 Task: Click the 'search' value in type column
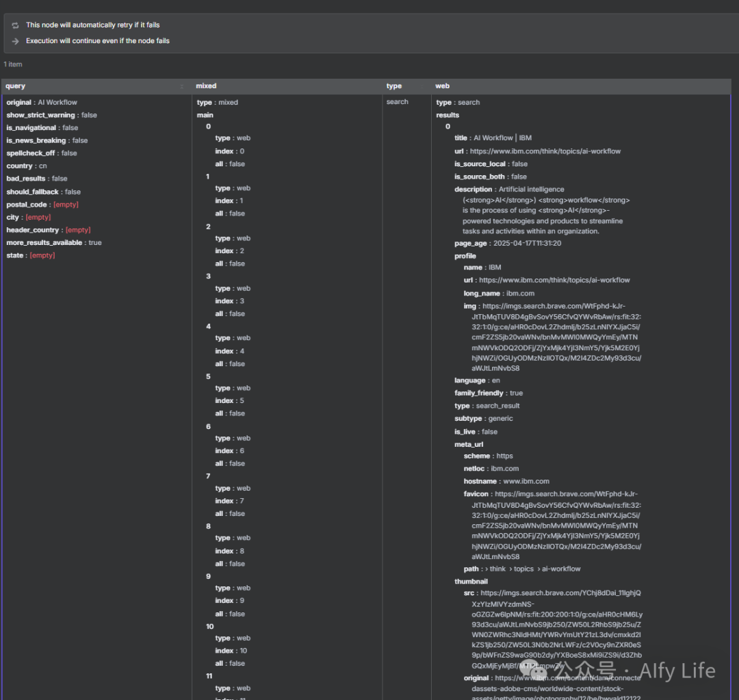click(x=398, y=102)
